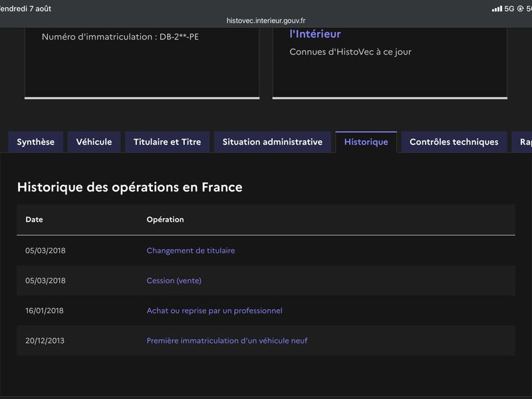This screenshot has width=532, height=399.
Task: Click the l'Intérieur heading link
Action: (x=315, y=34)
